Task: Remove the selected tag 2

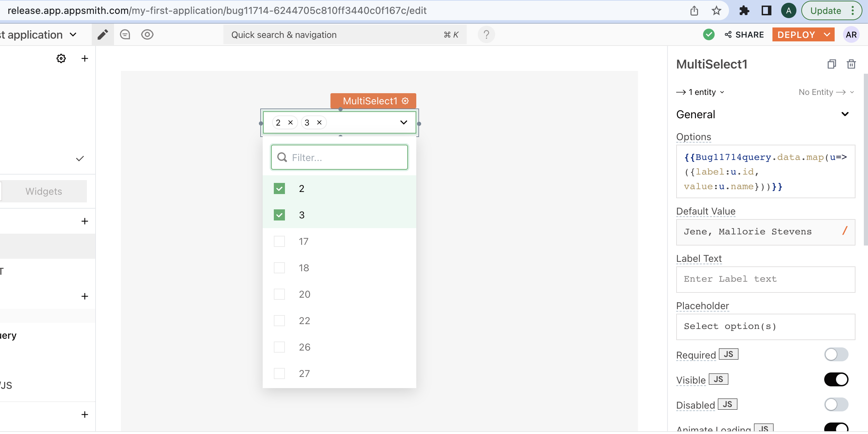Action: click(290, 122)
